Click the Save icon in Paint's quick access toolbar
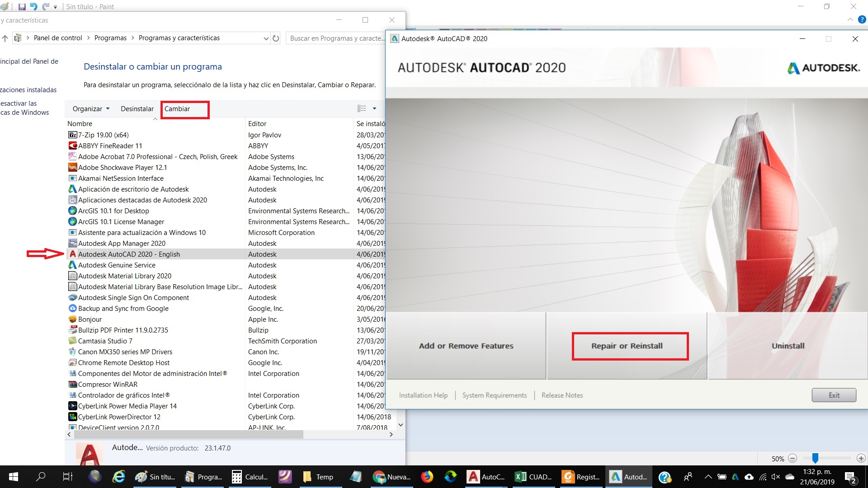 point(22,6)
